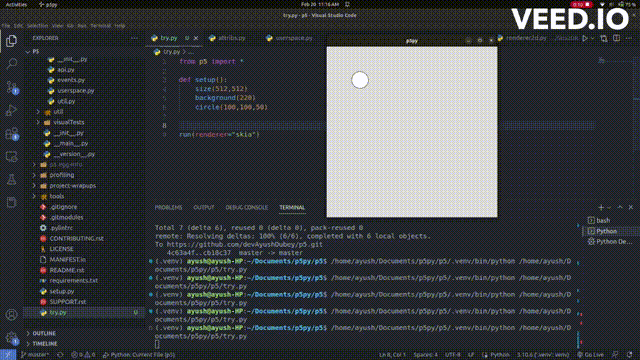640x360 pixels.
Task: Open the OUTPUT panel tab
Action: click(204, 207)
